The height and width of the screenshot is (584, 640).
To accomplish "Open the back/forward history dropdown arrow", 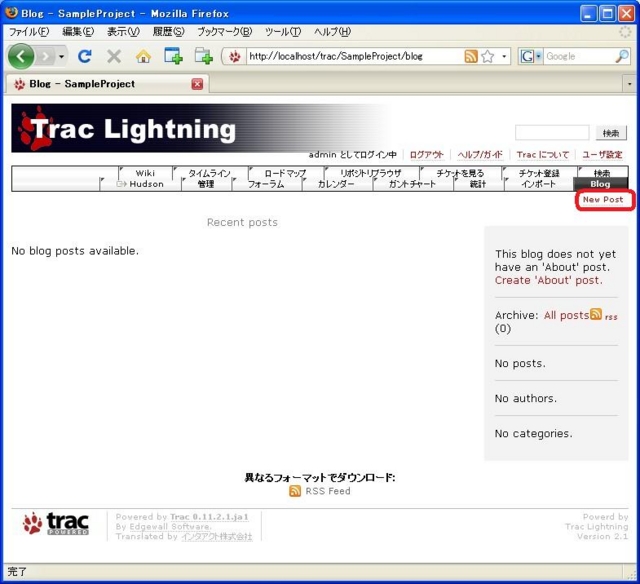I will coord(62,56).
